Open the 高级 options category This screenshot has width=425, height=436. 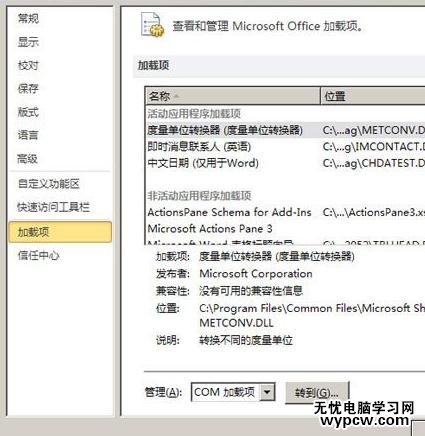pos(28,159)
